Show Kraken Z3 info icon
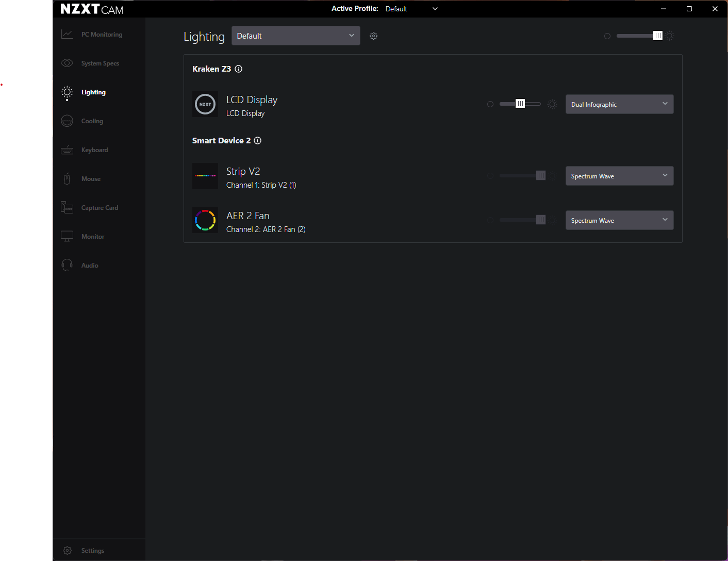The height and width of the screenshot is (561, 728). tap(239, 69)
